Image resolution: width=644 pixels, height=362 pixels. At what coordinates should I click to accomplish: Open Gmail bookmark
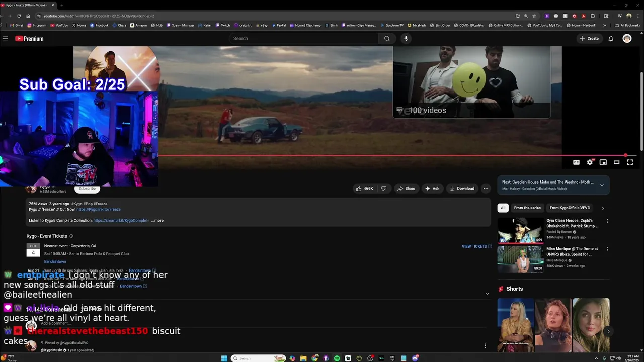[16, 25]
